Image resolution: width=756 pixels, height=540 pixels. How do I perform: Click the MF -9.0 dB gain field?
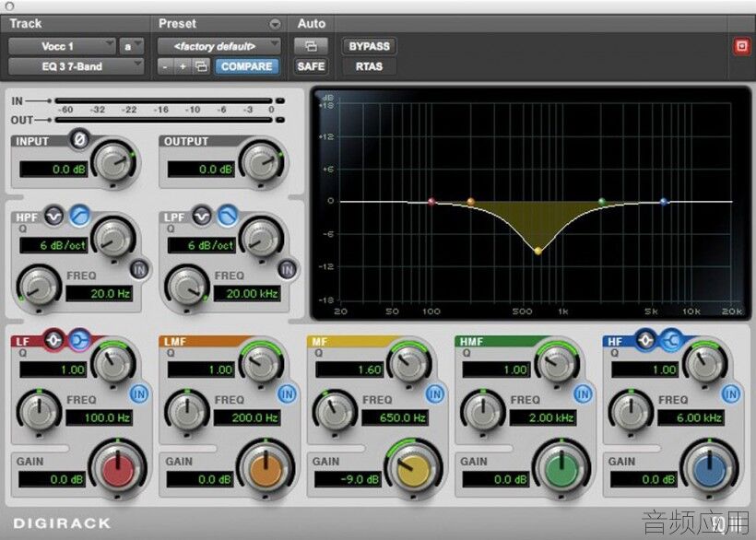[348, 479]
